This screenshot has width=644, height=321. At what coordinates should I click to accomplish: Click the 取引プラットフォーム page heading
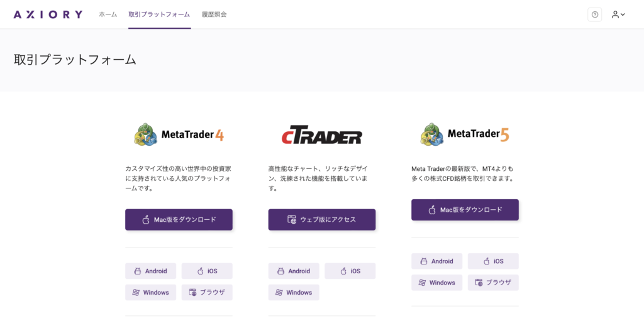click(75, 60)
